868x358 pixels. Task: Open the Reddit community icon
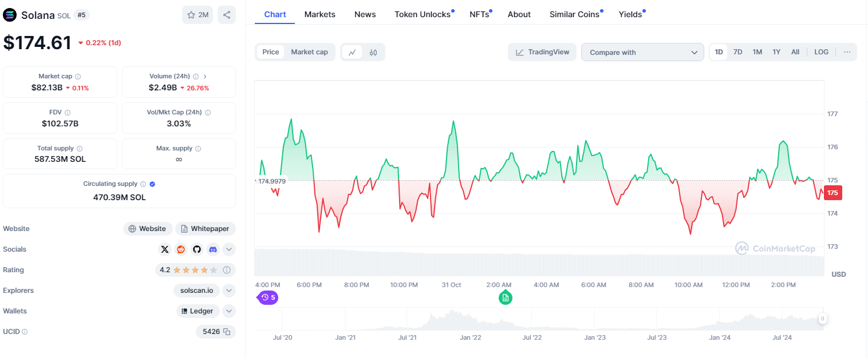click(181, 249)
